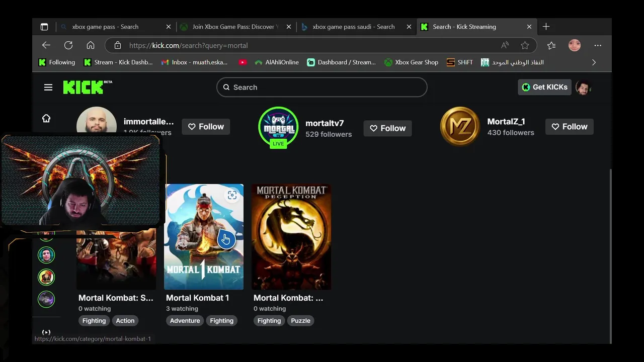644x362 pixels.
Task: Open browser settings and more menu
Action: pyautogui.click(x=598, y=45)
